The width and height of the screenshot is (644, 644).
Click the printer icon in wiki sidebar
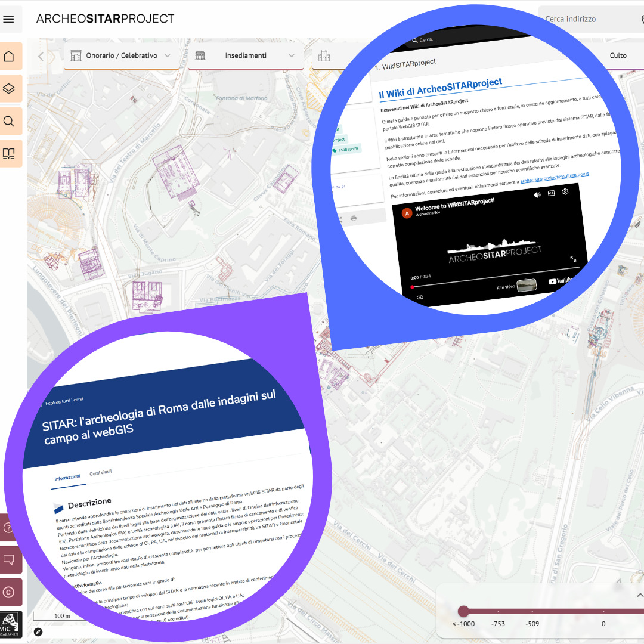[354, 218]
